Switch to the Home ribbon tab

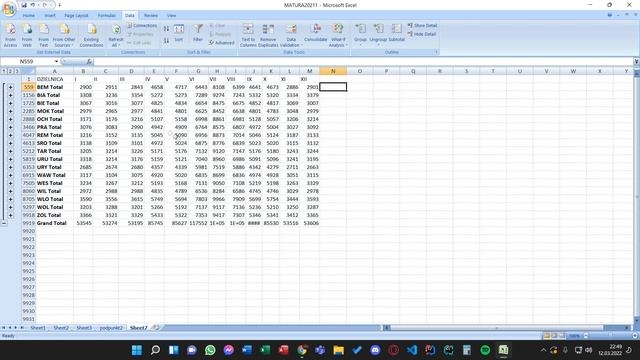point(29,16)
